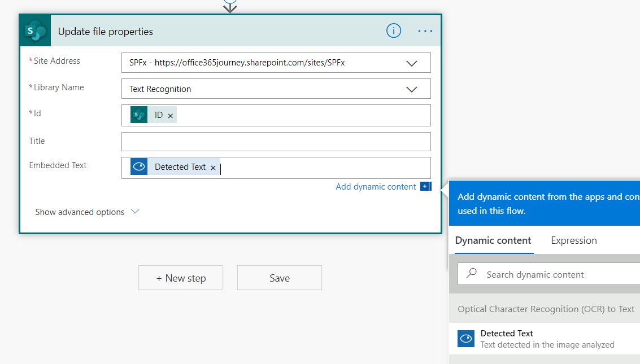Click Optical Character Recognition (OCR) to Text header
Viewport: 640px width, 364px height.
(x=546, y=309)
